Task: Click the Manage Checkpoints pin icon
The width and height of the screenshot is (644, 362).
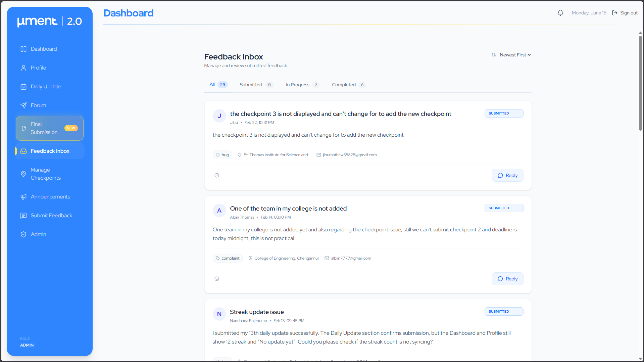Action: click(23, 174)
